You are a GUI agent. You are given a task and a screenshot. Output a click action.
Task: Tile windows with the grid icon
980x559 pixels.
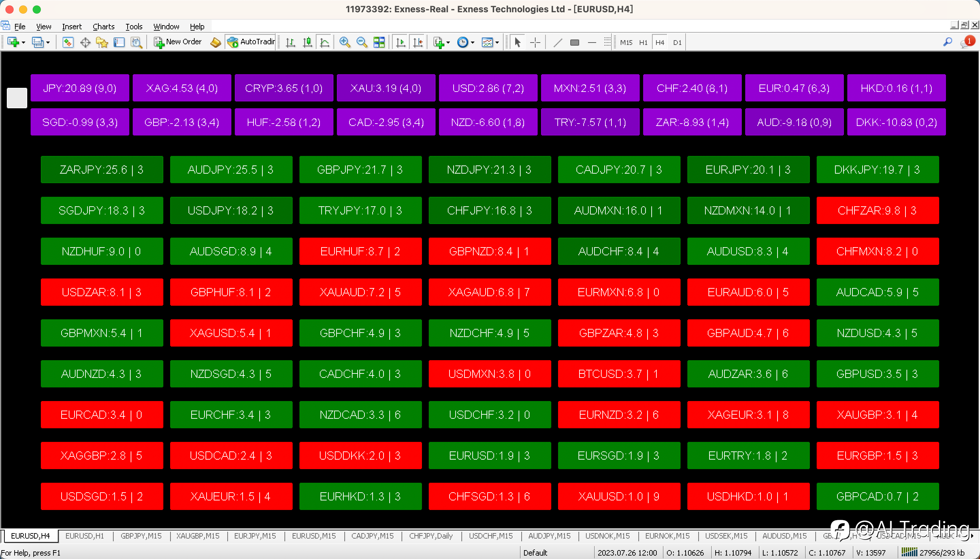coord(379,42)
